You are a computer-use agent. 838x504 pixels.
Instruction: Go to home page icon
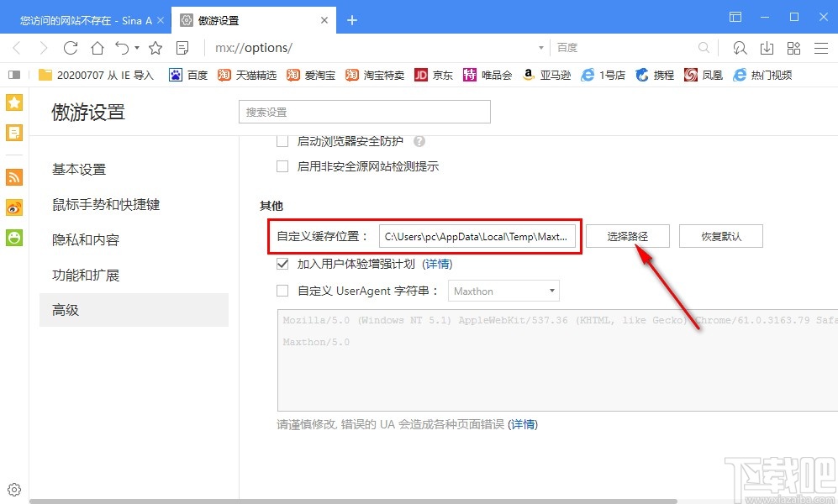[98, 48]
